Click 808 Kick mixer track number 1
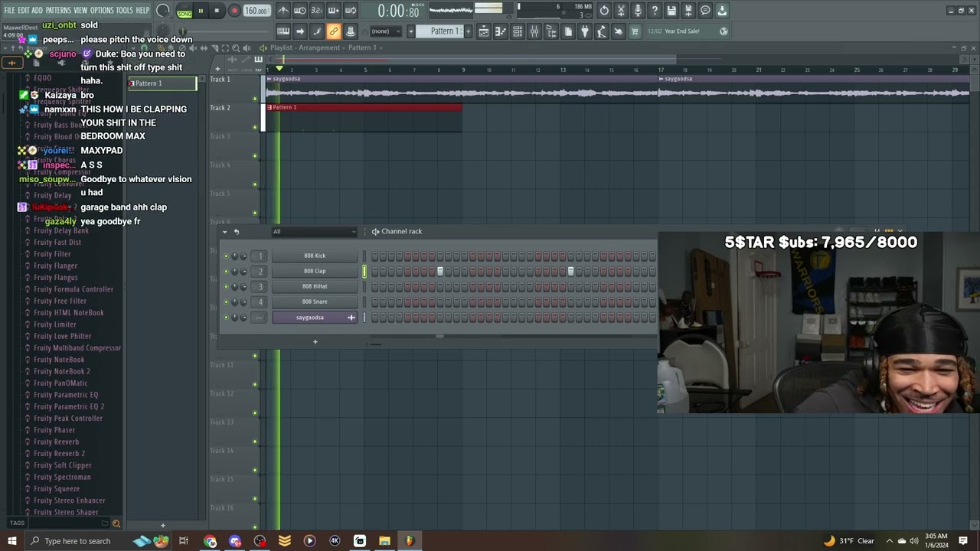Image resolution: width=980 pixels, height=551 pixels. pyautogui.click(x=260, y=256)
